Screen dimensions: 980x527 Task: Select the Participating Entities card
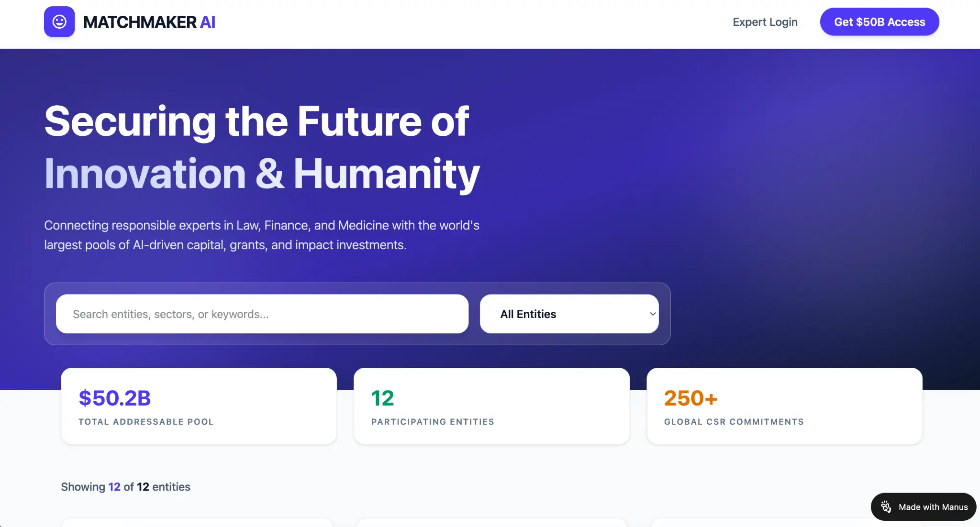[x=491, y=406]
